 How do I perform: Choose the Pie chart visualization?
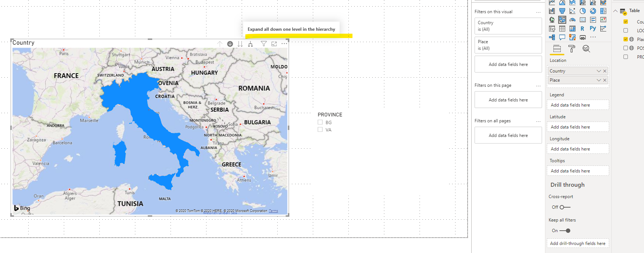583,11
